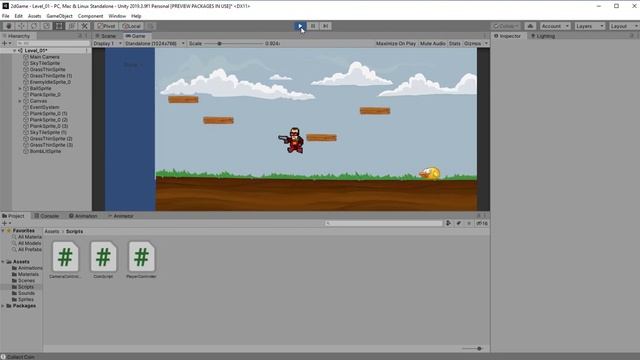Click the search by label icon
Screen dimensions: 640x360
pos(459,223)
